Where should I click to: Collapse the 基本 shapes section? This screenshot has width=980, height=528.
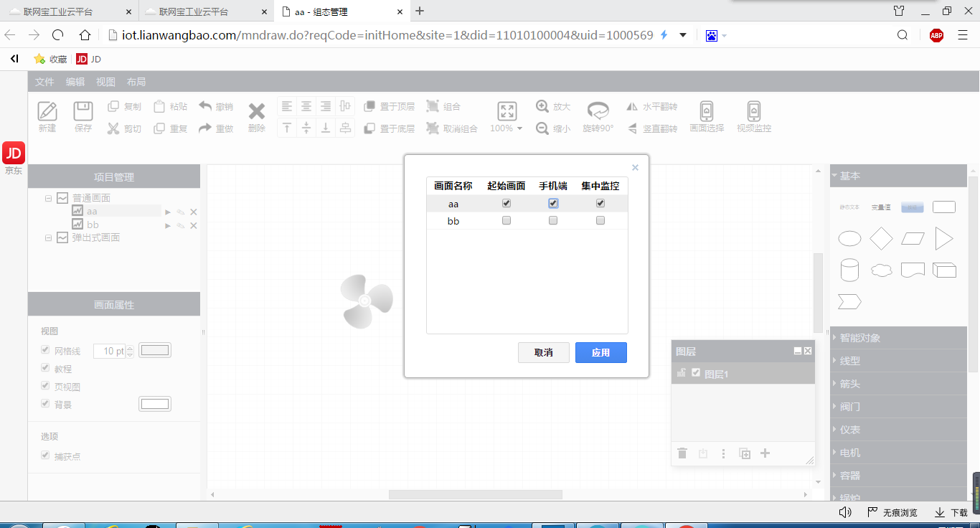(898, 176)
